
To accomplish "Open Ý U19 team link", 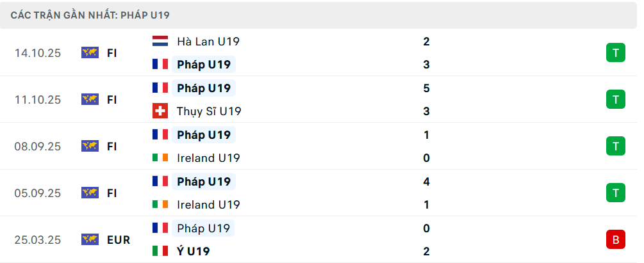I will pyautogui.click(x=195, y=251).
